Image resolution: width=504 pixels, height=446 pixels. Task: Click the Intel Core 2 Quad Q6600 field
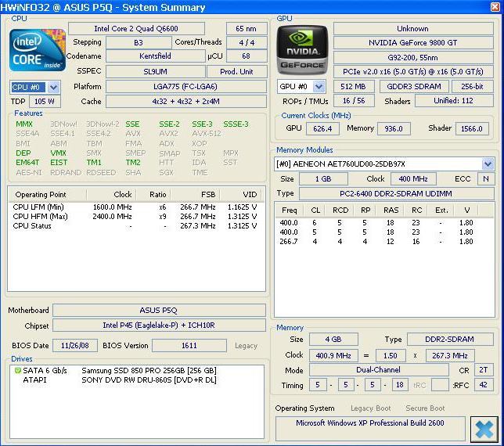coord(136,29)
